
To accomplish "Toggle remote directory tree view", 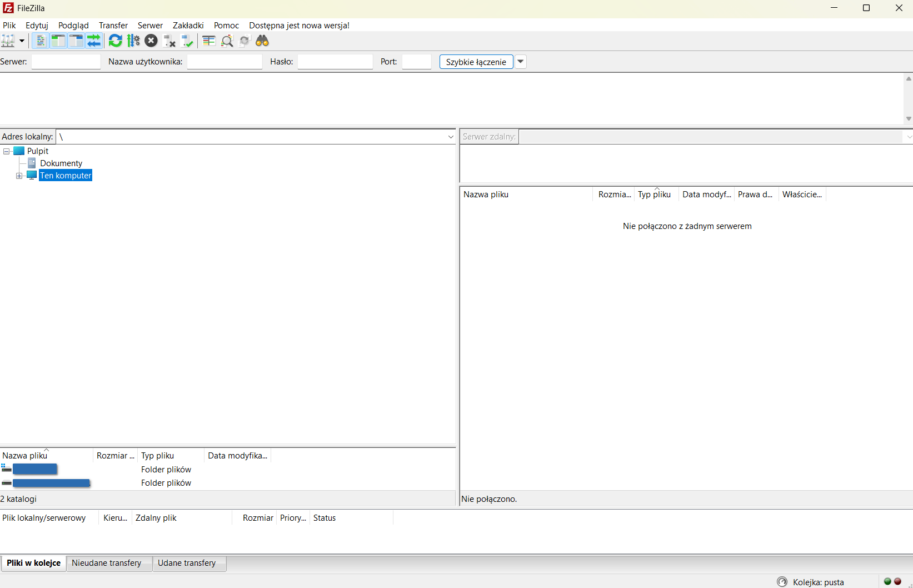I will 76,41.
